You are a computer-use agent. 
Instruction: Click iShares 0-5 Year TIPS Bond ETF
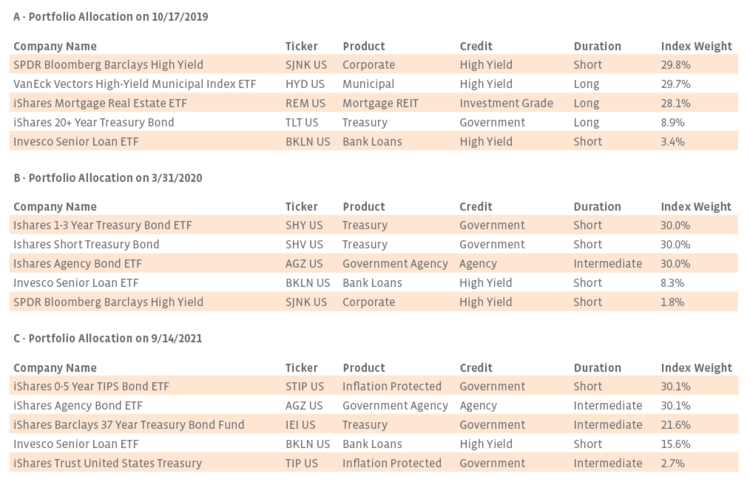92,387
